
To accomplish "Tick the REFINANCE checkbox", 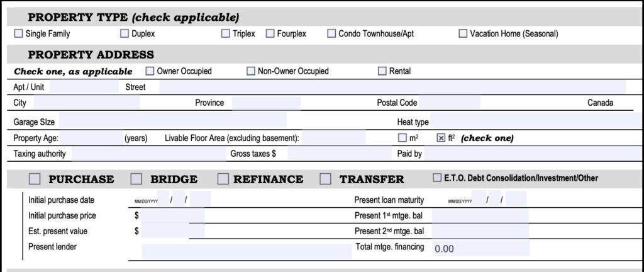I will 223,179.
